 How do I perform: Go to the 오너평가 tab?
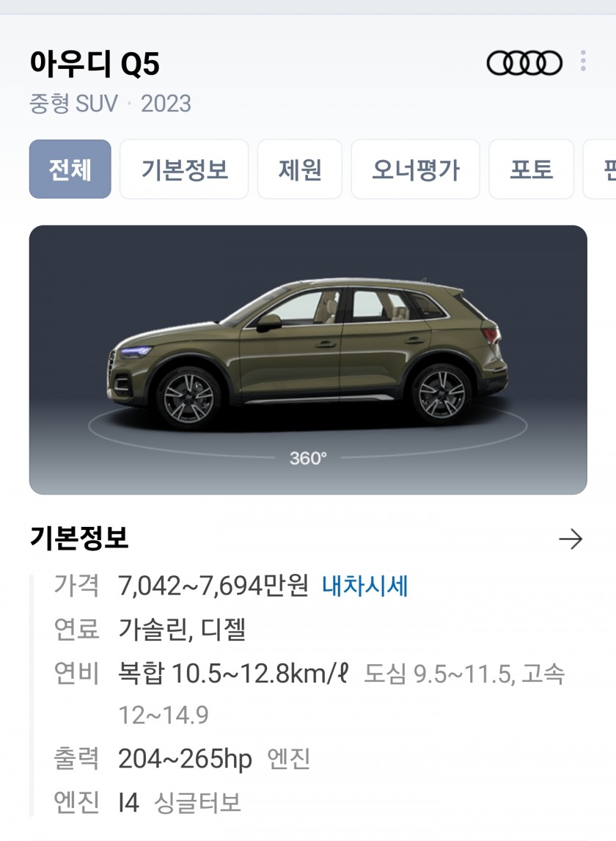tap(416, 169)
